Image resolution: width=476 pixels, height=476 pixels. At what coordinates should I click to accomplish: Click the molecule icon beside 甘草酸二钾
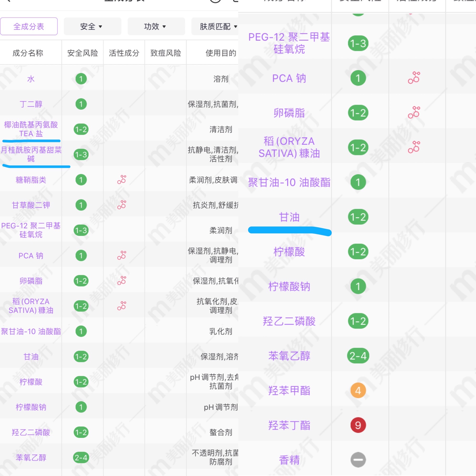(x=122, y=205)
